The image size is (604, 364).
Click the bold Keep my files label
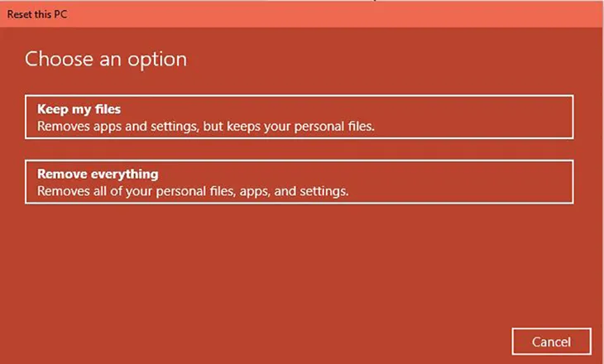click(79, 109)
